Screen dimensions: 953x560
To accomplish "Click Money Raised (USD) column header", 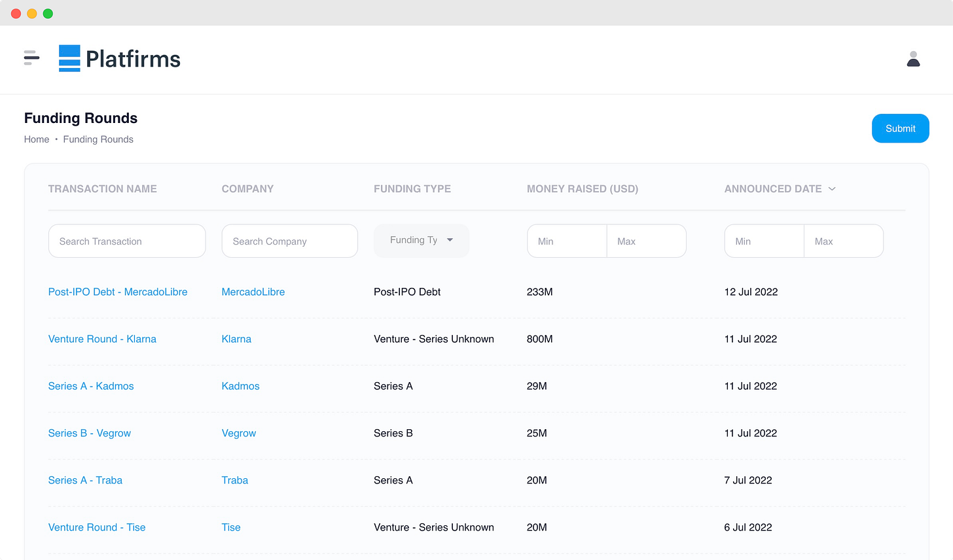I will coord(583,188).
